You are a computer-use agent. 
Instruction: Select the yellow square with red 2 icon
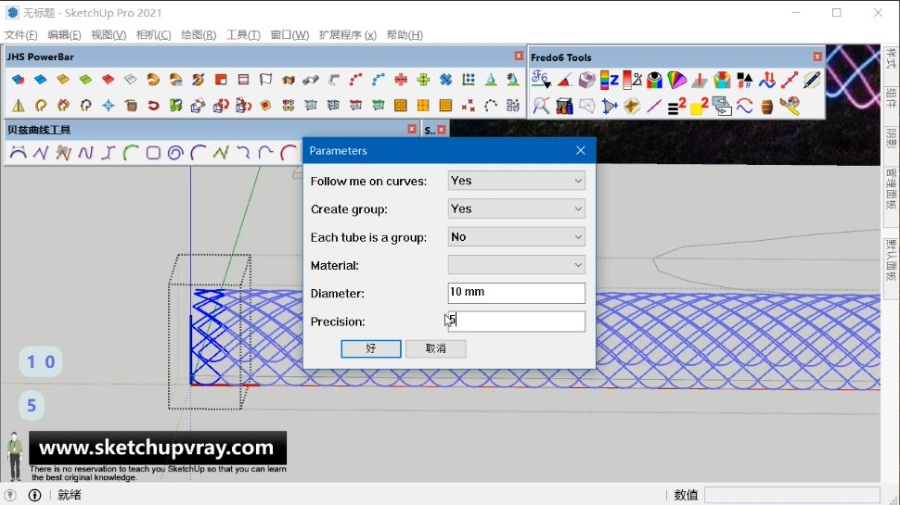pos(699,106)
